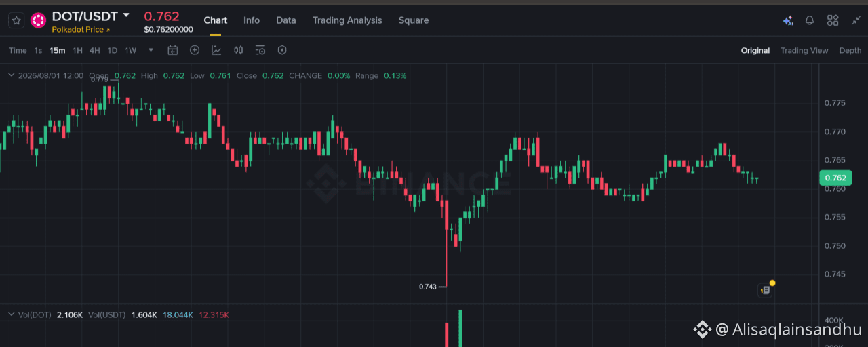Open the technical indicators chart icon
Viewport: 868px width, 347px height.
[x=216, y=50]
